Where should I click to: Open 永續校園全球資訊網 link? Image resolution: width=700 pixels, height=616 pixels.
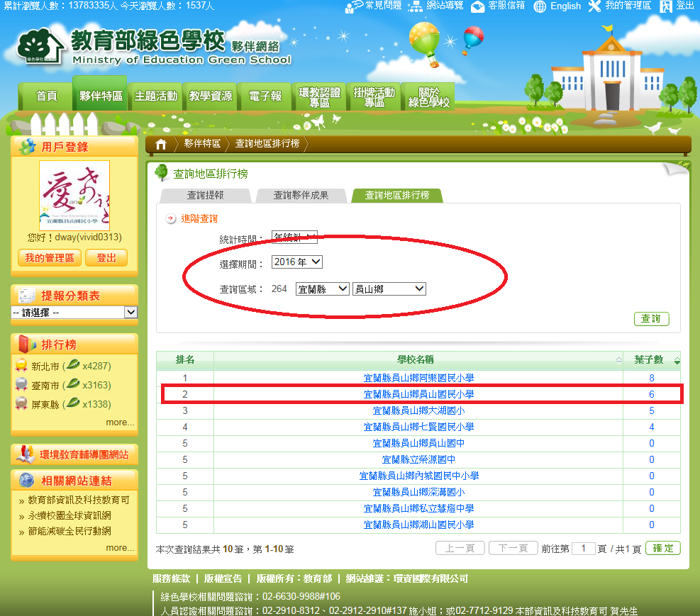[x=70, y=515]
